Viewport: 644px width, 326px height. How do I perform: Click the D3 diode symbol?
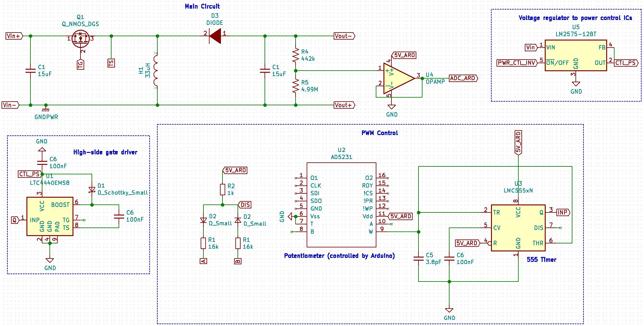(215, 36)
